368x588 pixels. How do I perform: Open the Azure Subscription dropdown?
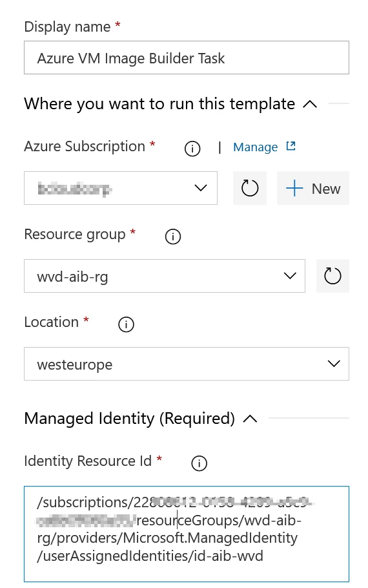coord(121,188)
